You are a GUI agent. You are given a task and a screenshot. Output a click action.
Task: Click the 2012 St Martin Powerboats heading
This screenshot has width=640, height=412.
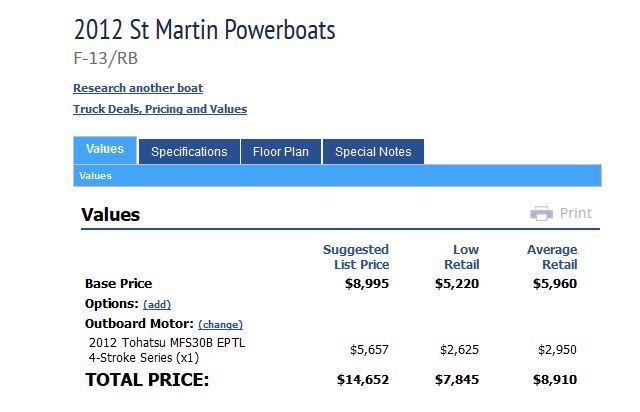[204, 29]
